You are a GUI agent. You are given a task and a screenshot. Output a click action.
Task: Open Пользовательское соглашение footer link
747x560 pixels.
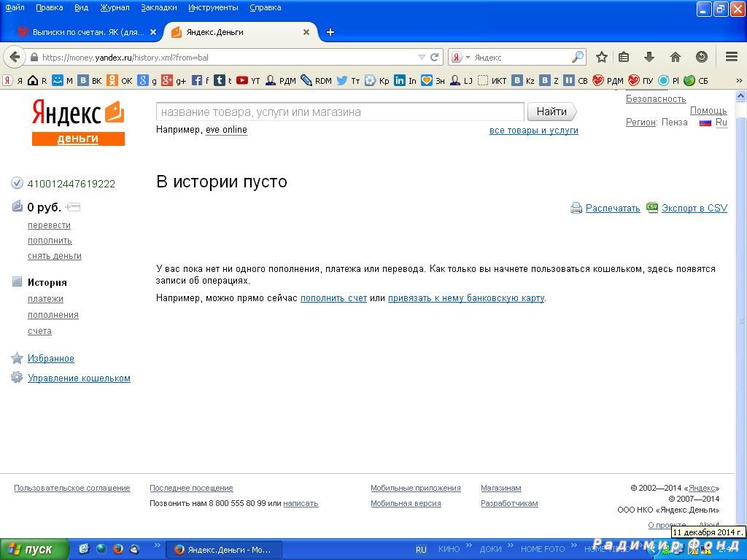click(x=72, y=488)
